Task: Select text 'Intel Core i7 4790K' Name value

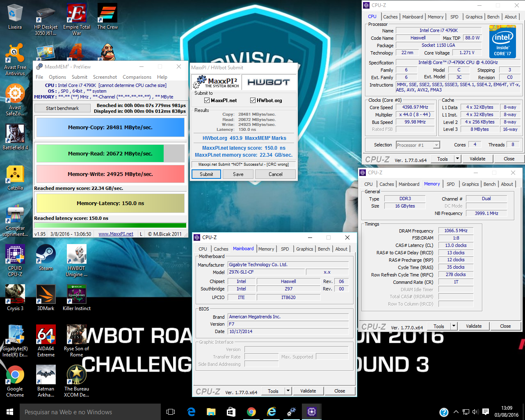Action: coord(438,30)
